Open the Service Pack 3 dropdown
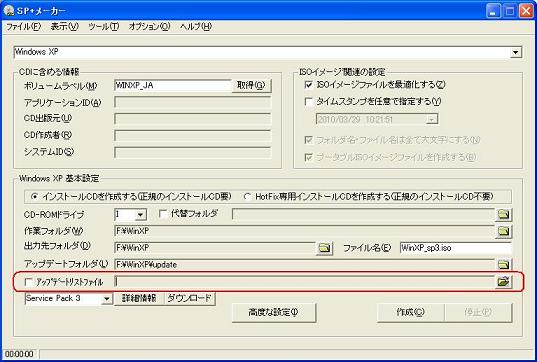 click(x=107, y=299)
